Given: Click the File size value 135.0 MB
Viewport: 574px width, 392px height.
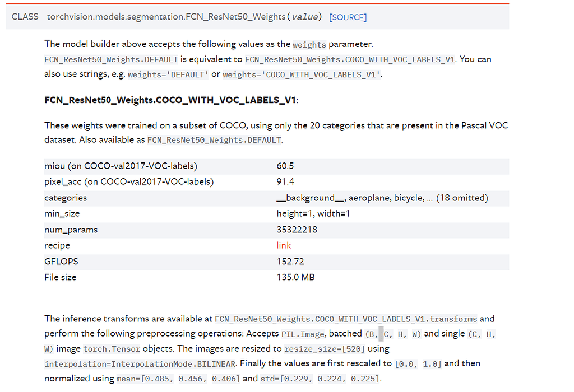Looking at the screenshot, I should [295, 277].
